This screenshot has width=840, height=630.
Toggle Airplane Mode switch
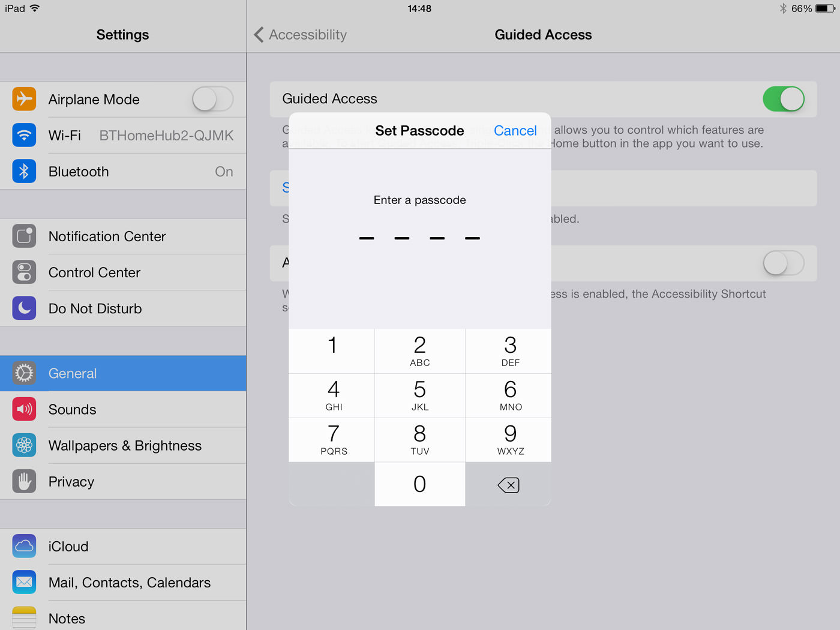click(213, 99)
